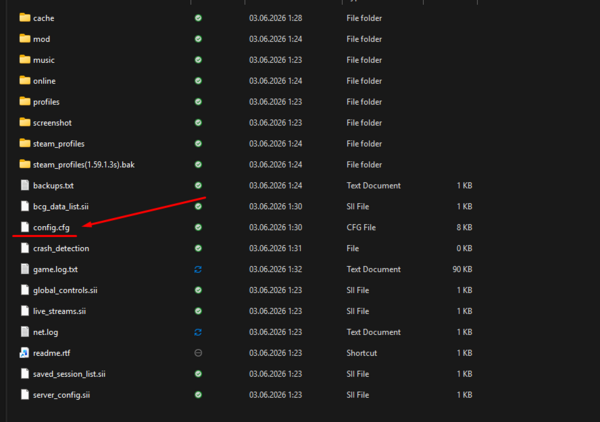Select the file name config.cfg
Screen dimensions: 600x422
pos(51,228)
